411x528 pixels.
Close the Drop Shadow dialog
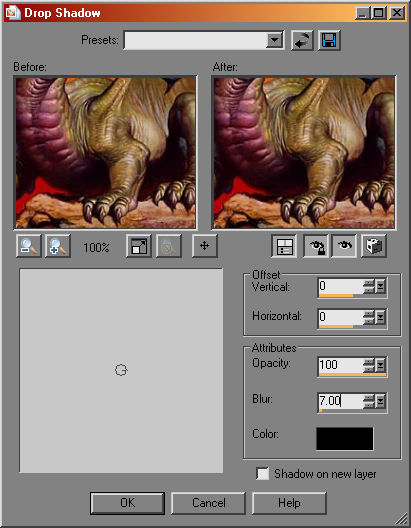pos(397,13)
